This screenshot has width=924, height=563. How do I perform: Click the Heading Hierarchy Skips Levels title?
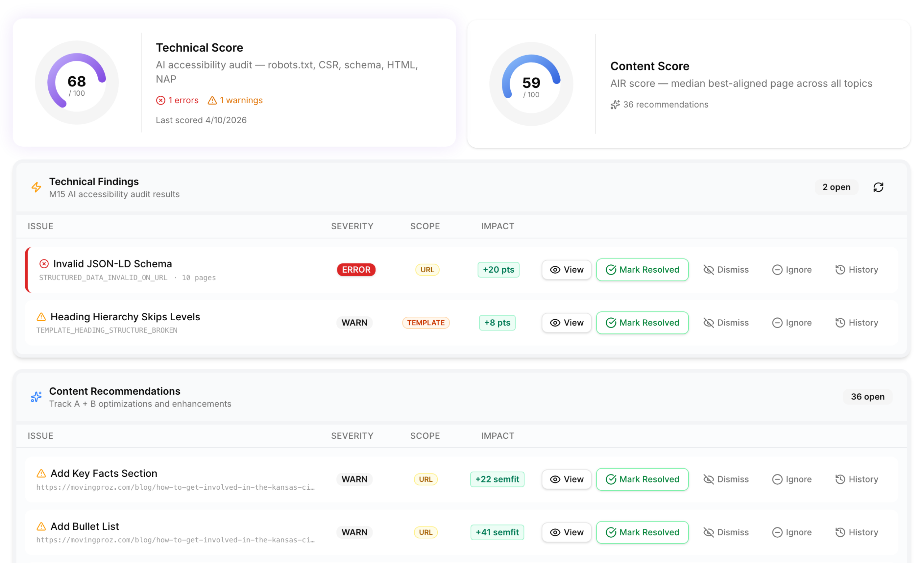coord(125,317)
